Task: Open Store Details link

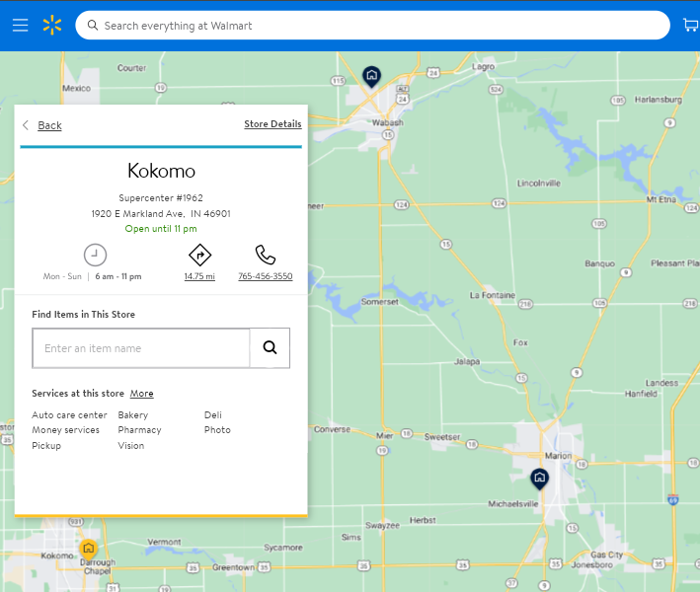Action: (272, 124)
